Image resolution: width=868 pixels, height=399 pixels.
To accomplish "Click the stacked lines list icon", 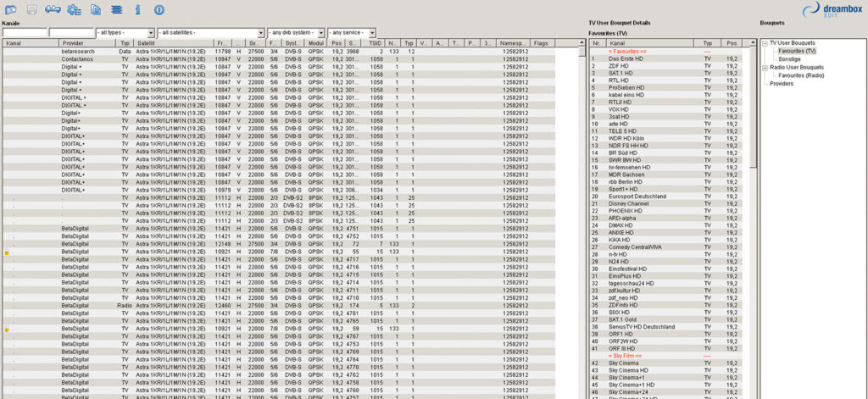I will (x=116, y=9).
